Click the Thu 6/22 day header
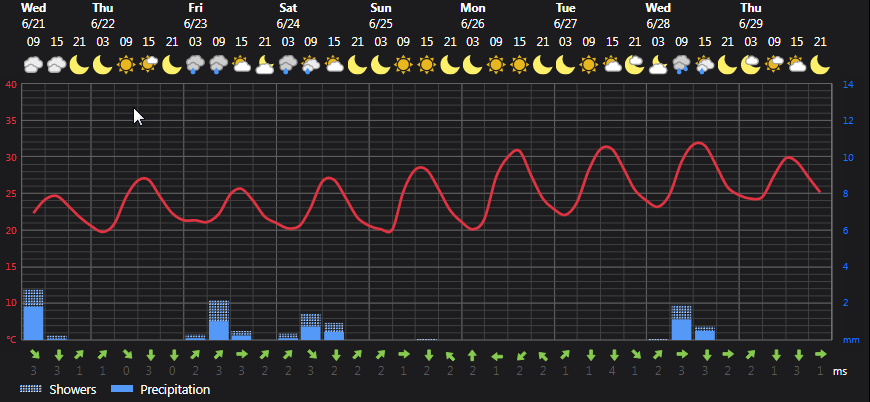 pyautogui.click(x=103, y=16)
